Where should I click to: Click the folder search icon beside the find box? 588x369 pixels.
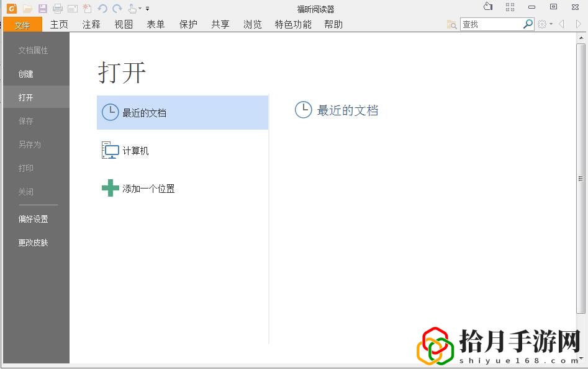pos(452,24)
